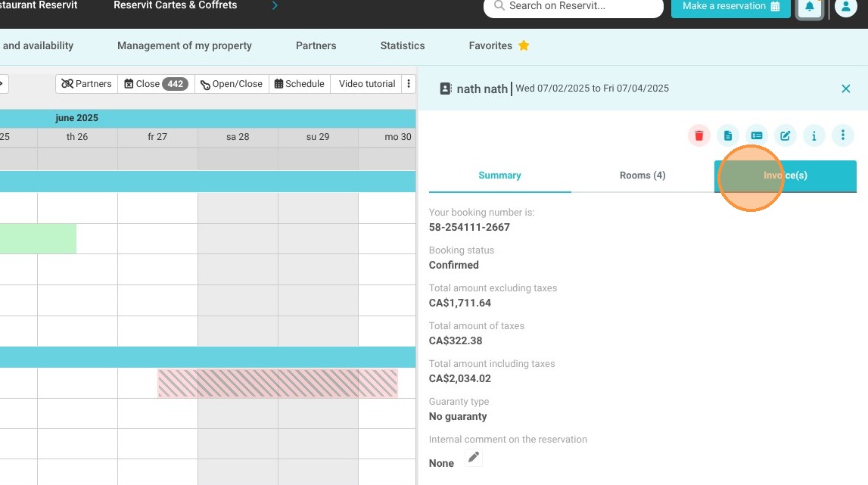This screenshot has width=868, height=485.
Task: Click the booking number 58-254111-2667
Action: 469,227
